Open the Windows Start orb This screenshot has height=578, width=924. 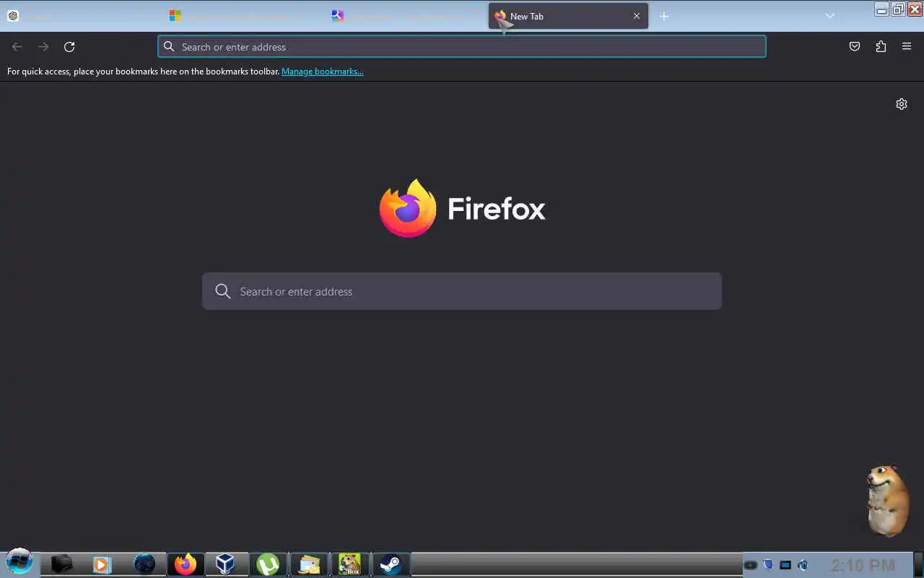pos(19,562)
